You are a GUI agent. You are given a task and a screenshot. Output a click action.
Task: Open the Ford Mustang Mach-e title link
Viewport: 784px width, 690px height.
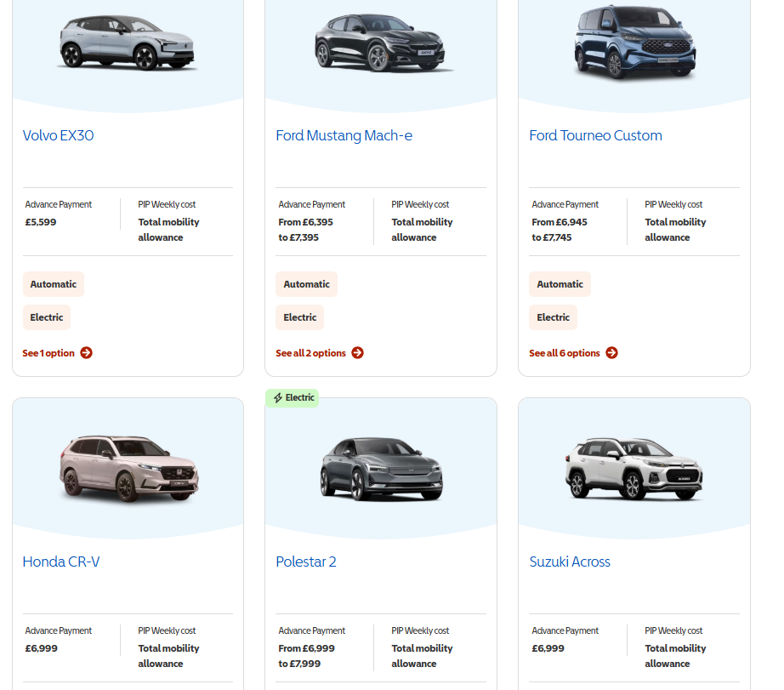pyautogui.click(x=344, y=135)
